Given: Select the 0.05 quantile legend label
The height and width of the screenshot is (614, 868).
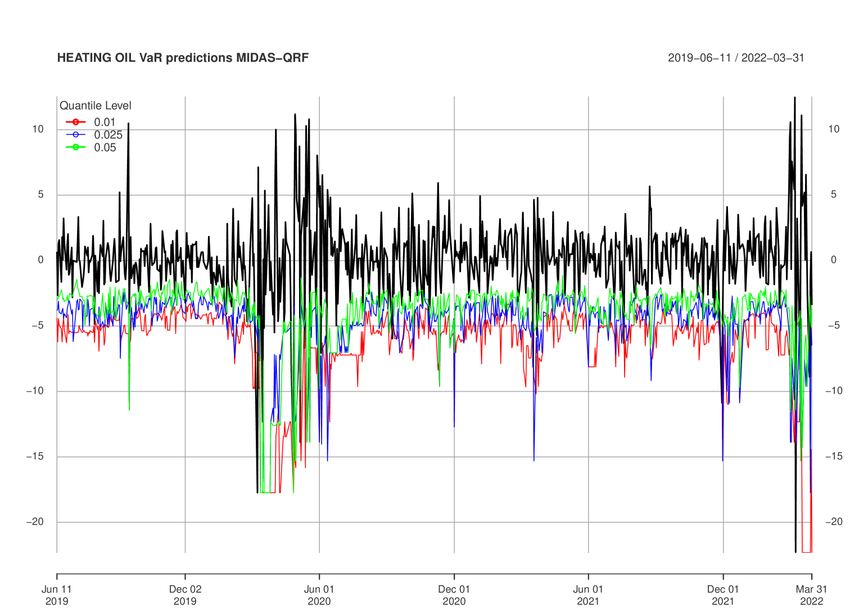Looking at the screenshot, I should pyautogui.click(x=105, y=148).
